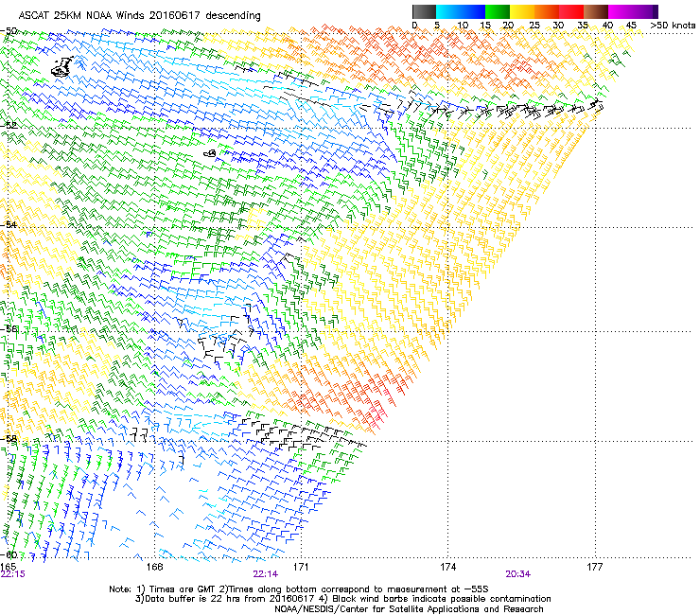
Task: Click the purple '22:14' swath time
Action: (265, 574)
